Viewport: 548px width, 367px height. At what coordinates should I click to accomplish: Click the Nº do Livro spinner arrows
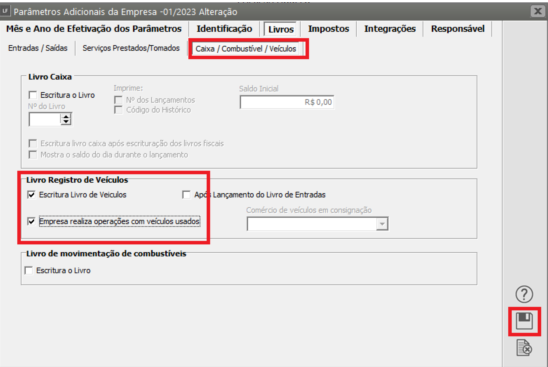click(66, 119)
